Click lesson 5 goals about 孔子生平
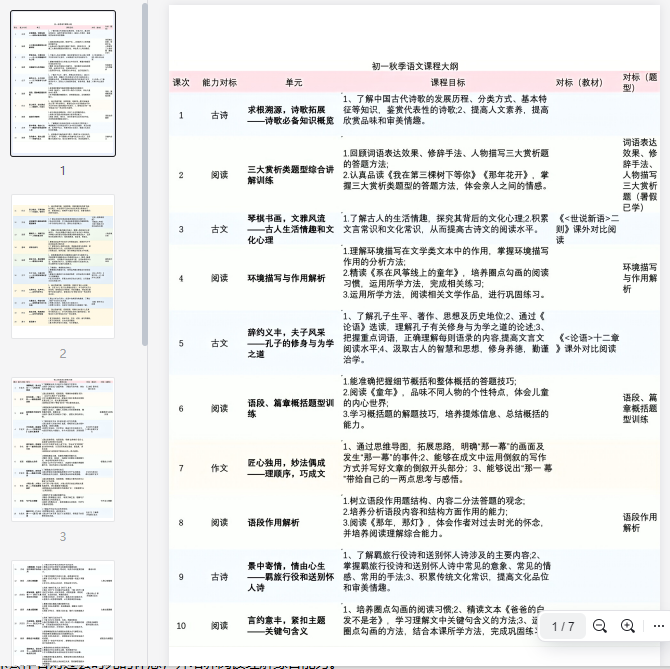Image resolution: width=670 pixels, height=669 pixels. click(x=446, y=338)
